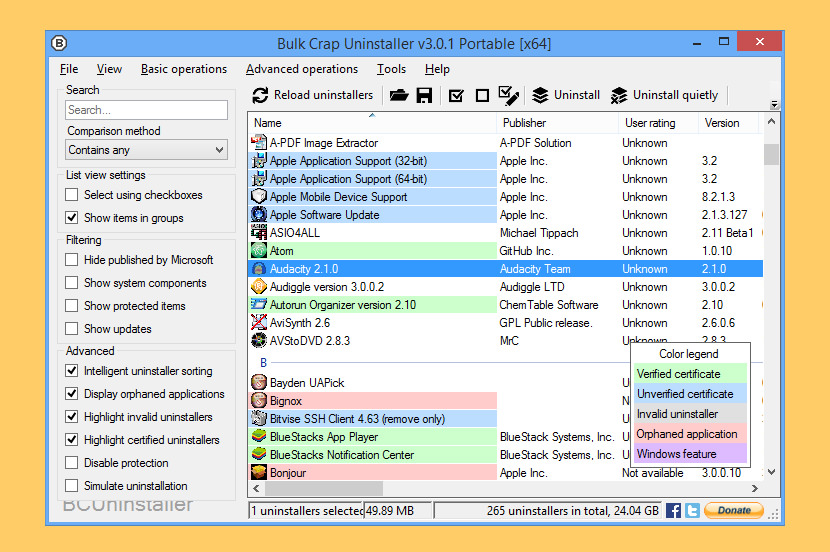Image resolution: width=830 pixels, height=552 pixels.
Task: Sort by User rating column header
Action: point(659,123)
